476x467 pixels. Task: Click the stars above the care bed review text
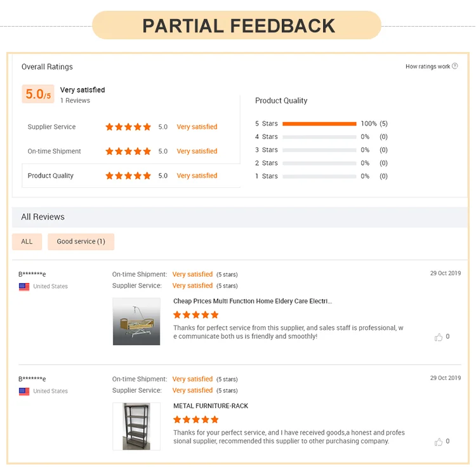(196, 315)
